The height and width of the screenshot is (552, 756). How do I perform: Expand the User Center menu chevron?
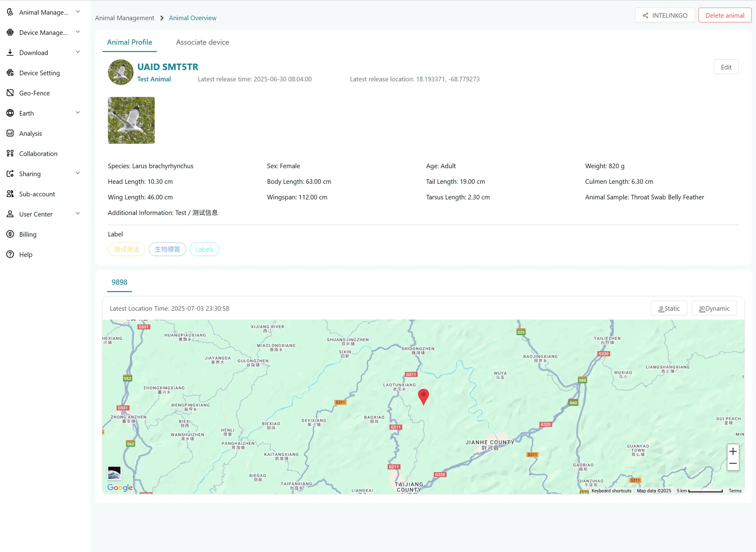tap(77, 214)
